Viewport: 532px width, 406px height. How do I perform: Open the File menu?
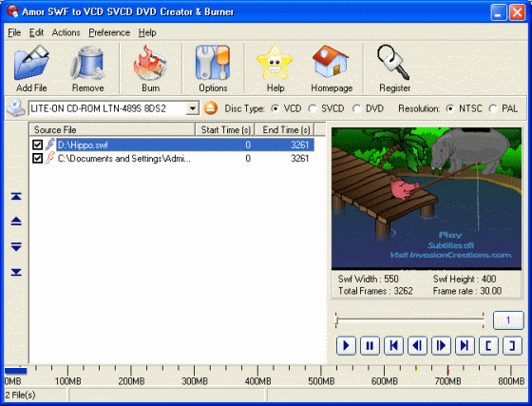(x=14, y=32)
